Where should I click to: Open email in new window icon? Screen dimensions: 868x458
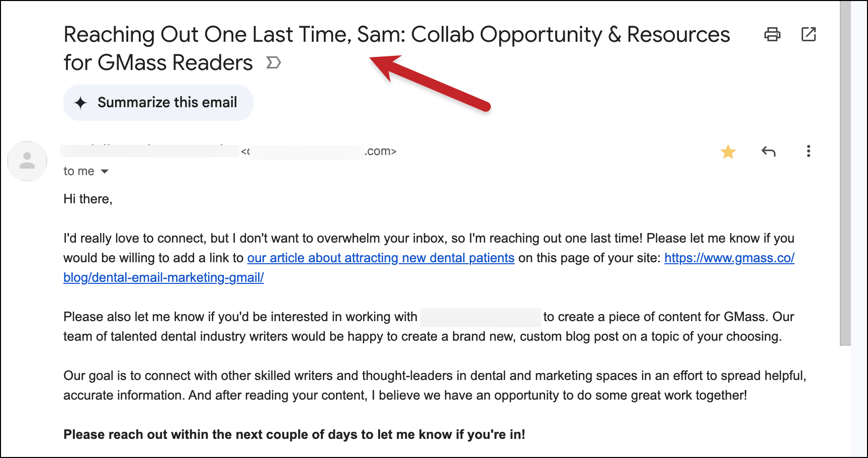tap(808, 34)
